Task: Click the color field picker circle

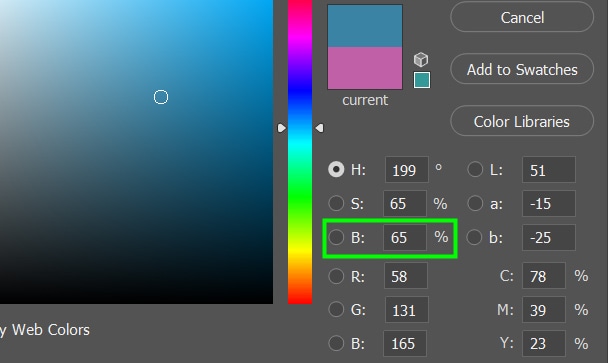Action: pos(161,97)
